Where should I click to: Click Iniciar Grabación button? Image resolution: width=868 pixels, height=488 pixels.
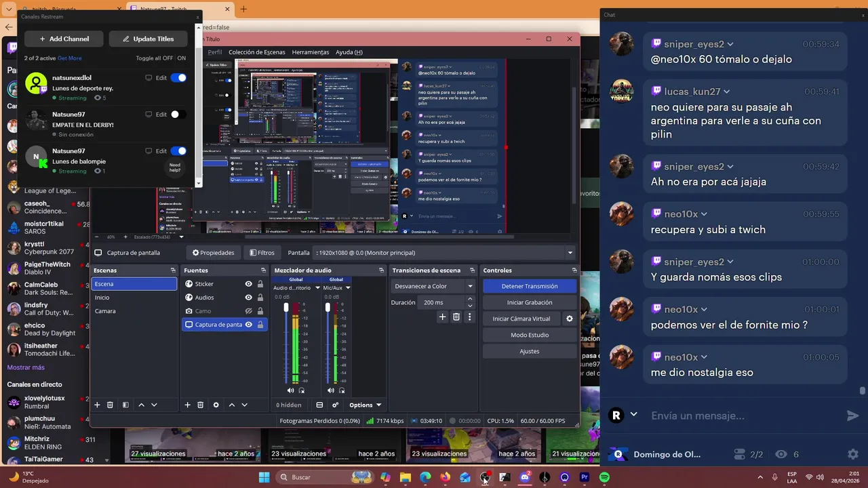tap(530, 302)
